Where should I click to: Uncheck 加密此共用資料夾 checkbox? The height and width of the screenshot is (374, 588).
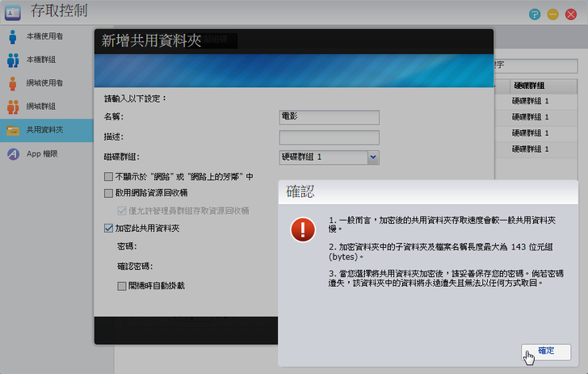click(109, 229)
